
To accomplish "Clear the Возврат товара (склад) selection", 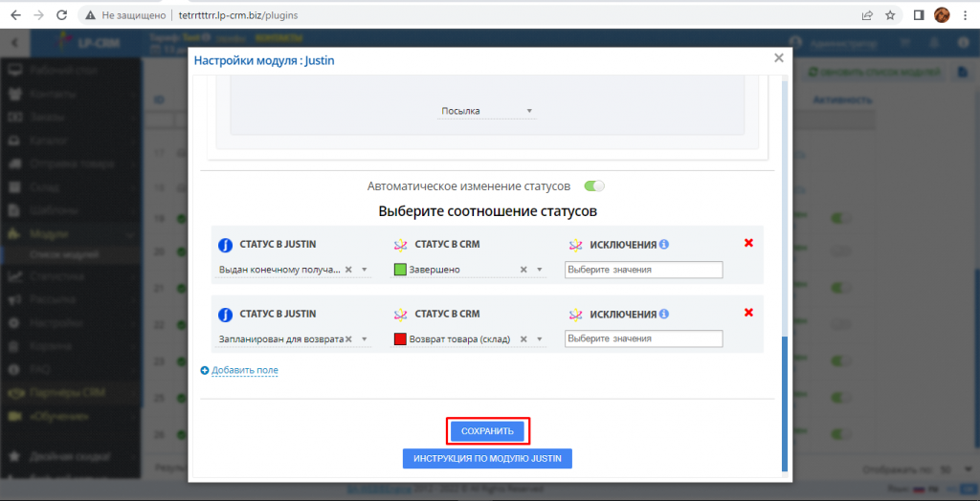I will pyautogui.click(x=523, y=338).
